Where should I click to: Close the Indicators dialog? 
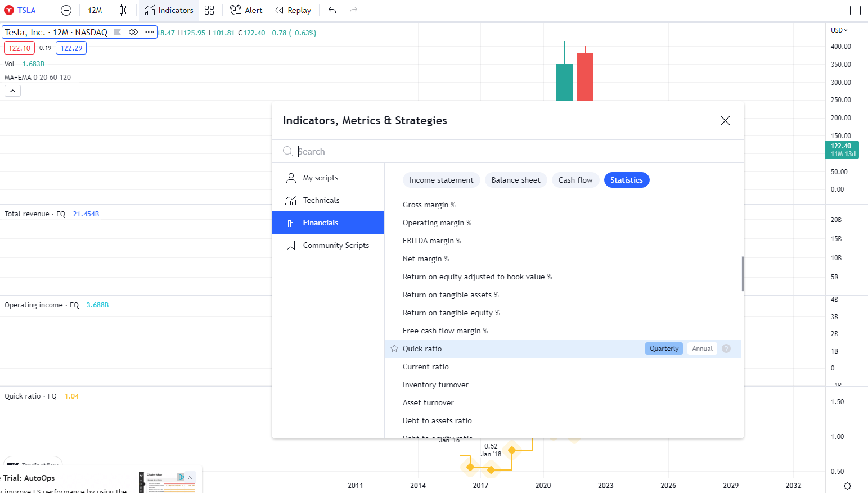coord(725,120)
